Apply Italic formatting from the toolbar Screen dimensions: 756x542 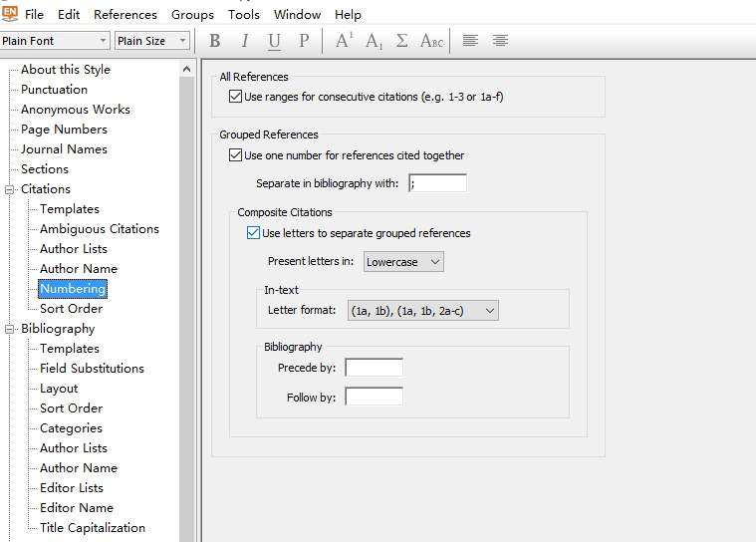point(245,41)
